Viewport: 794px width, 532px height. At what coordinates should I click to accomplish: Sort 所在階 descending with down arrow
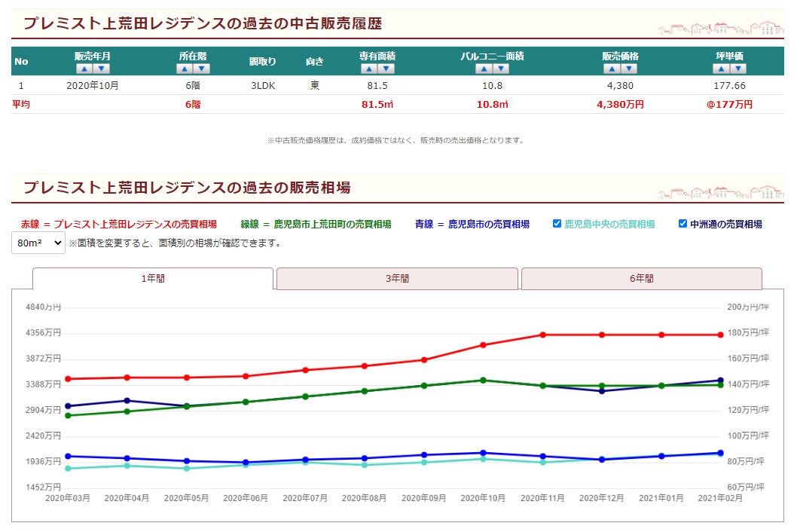tap(202, 69)
